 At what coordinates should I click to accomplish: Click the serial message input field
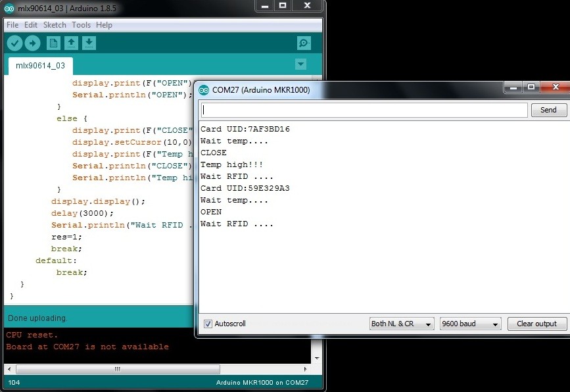[x=364, y=110]
